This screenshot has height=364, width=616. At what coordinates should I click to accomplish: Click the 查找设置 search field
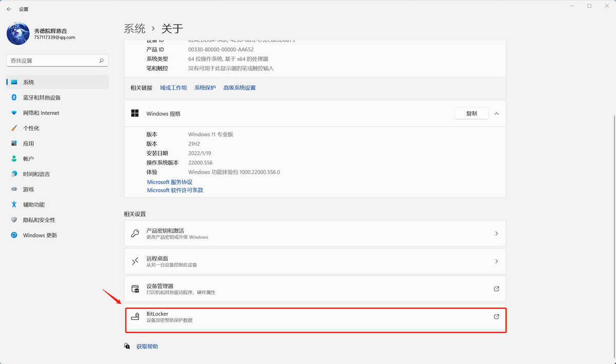click(51, 61)
